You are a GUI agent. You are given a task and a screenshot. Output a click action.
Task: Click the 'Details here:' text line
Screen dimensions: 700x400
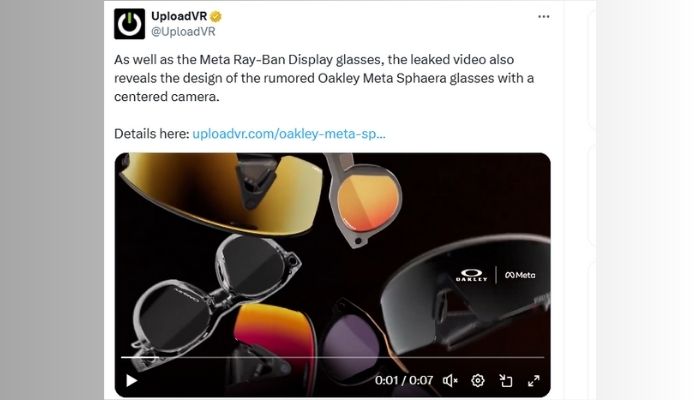point(152,133)
